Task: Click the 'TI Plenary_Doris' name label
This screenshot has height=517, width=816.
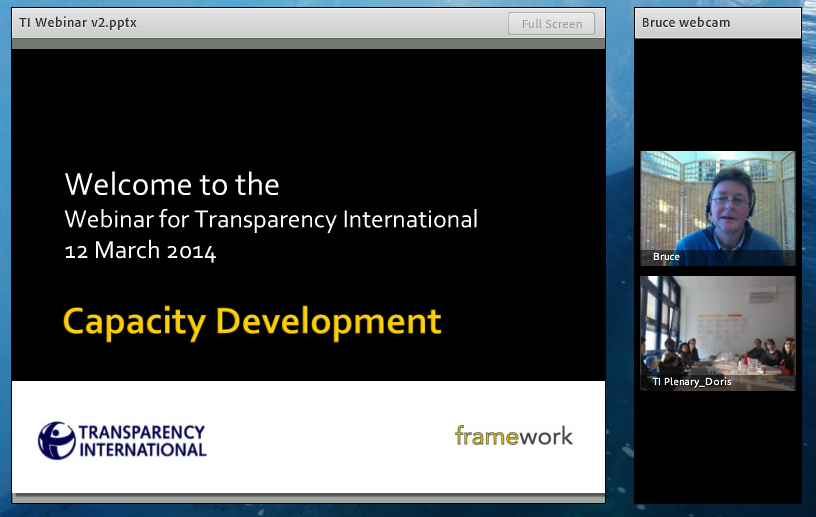Action: (x=692, y=382)
